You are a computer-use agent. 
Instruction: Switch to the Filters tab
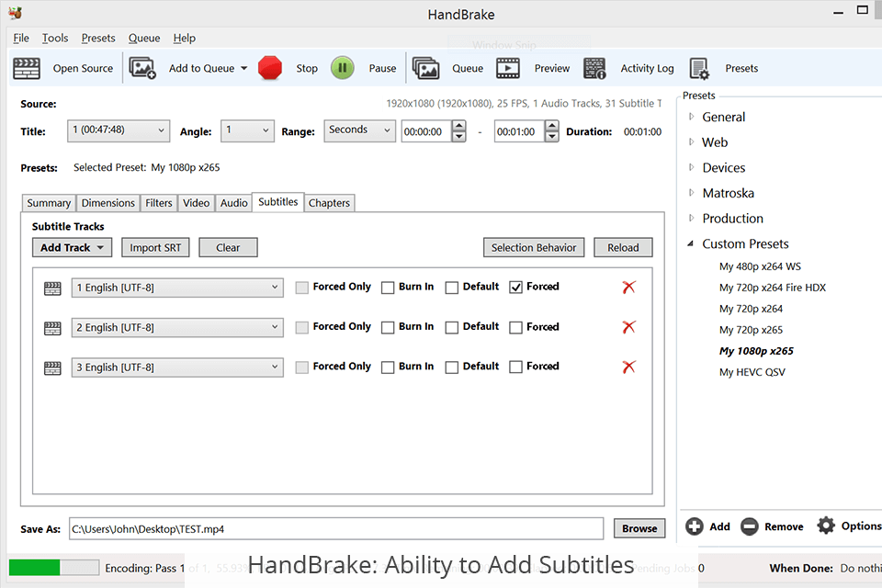(159, 202)
